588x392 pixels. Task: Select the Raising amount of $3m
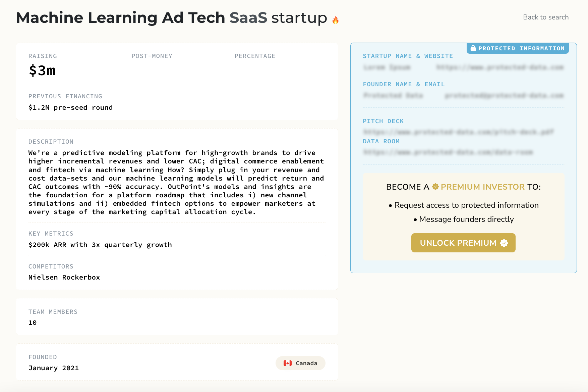[x=42, y=70]
